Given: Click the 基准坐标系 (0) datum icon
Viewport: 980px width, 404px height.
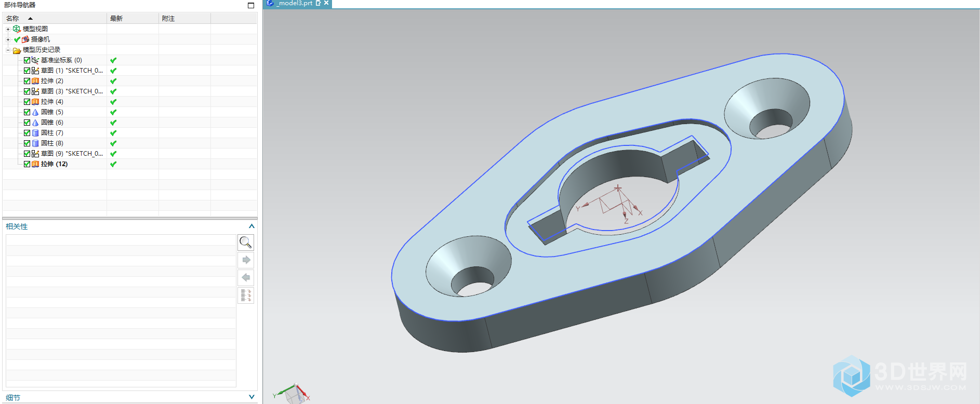Looking at the screenshot, I should coord(35,60).
